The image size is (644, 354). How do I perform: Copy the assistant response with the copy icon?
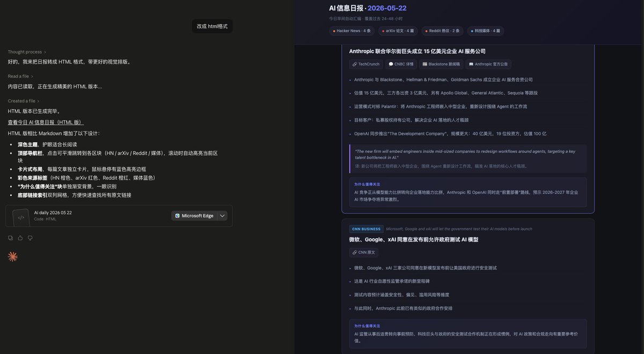(x=10, y=238)
